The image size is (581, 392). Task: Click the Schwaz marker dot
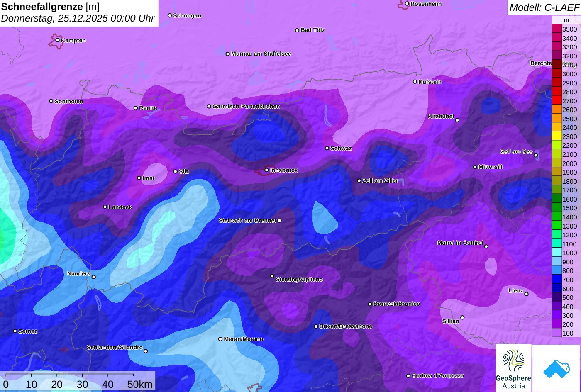tap(327, 148)
